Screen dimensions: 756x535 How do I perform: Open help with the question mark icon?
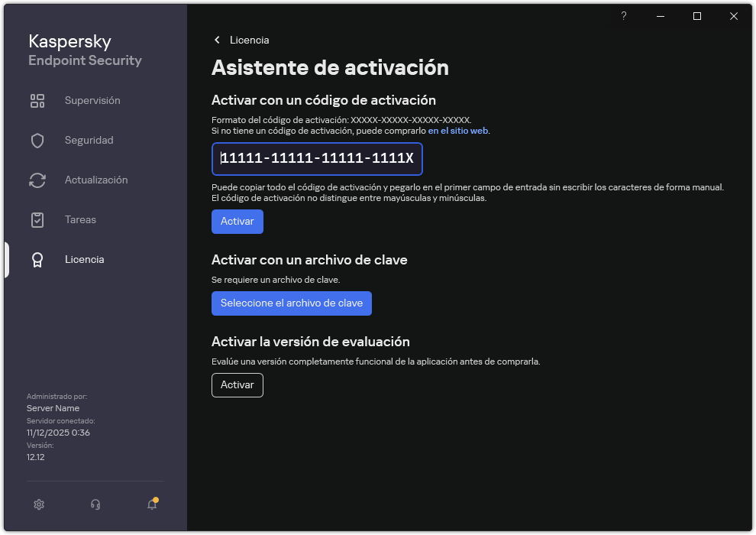click(x=623, y=16)
